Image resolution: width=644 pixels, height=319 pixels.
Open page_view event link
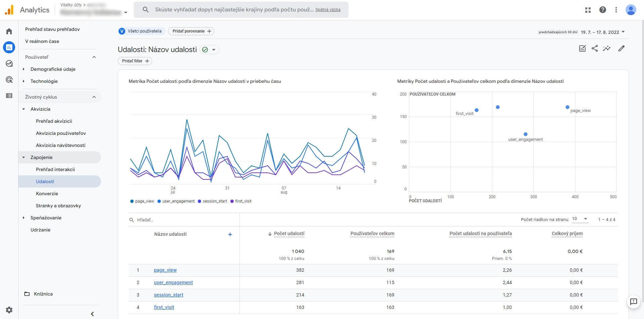tap(165, 270)
